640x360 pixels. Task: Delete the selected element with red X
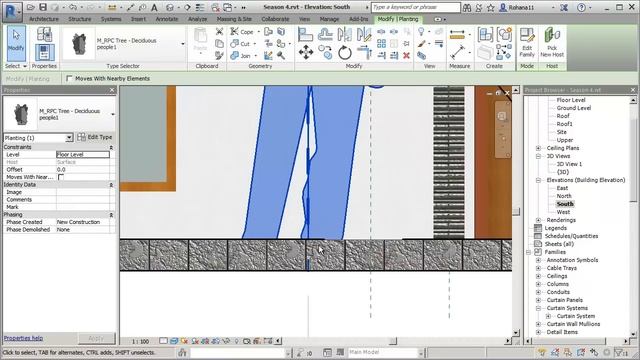(406, 56)
